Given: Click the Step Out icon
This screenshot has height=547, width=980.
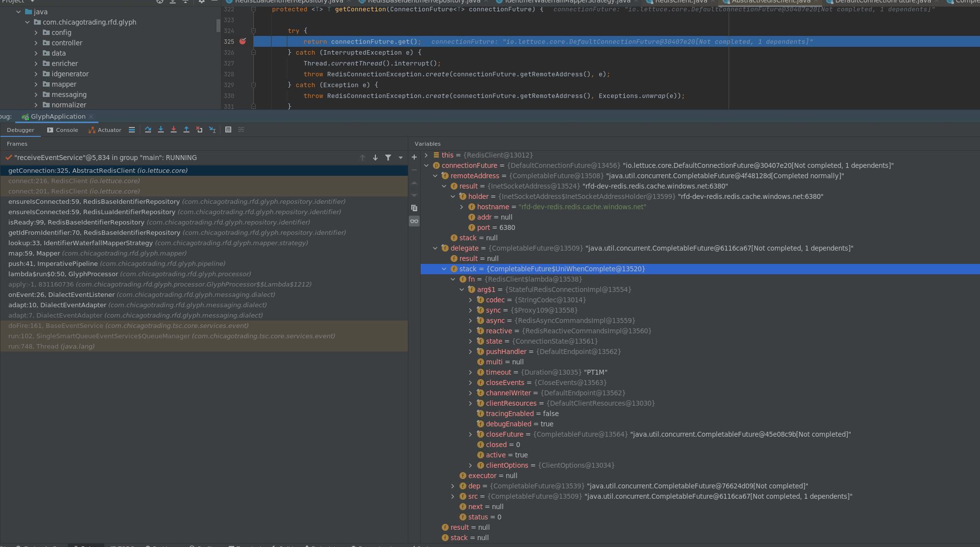Looking at the screenshot, I should (x=186, y=129).
